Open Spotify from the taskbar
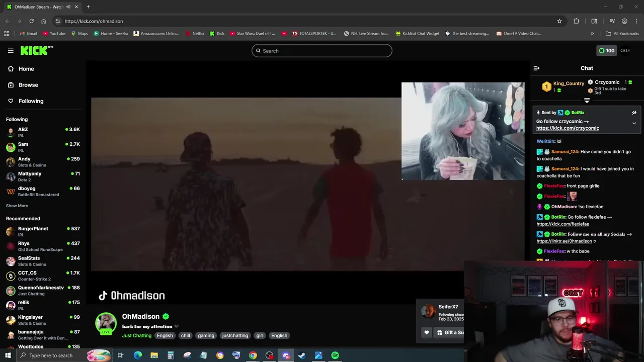 coord(335,355)
